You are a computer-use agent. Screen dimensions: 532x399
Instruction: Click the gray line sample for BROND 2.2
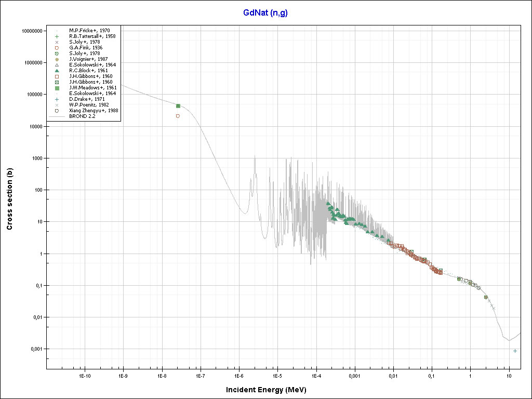(x=57, y=116)
